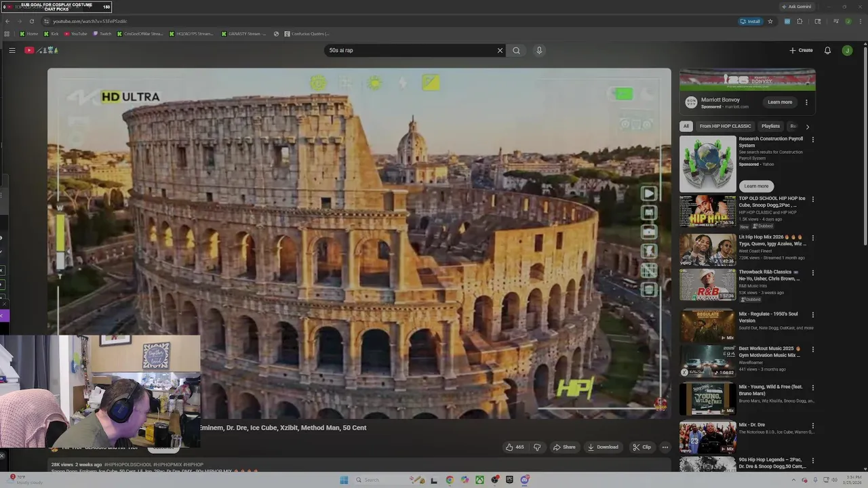
Task: Click the Ask Gemini button
Action: click(797, 7)
